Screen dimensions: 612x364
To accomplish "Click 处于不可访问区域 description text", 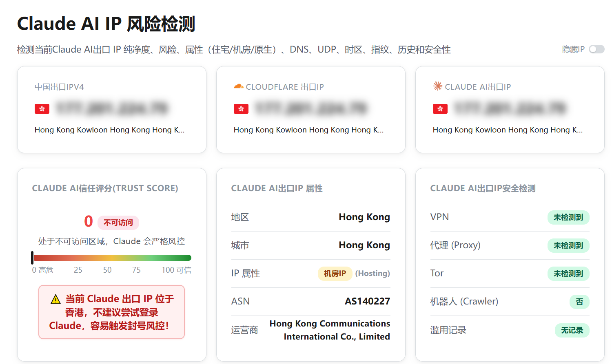I will click(112, 241).
